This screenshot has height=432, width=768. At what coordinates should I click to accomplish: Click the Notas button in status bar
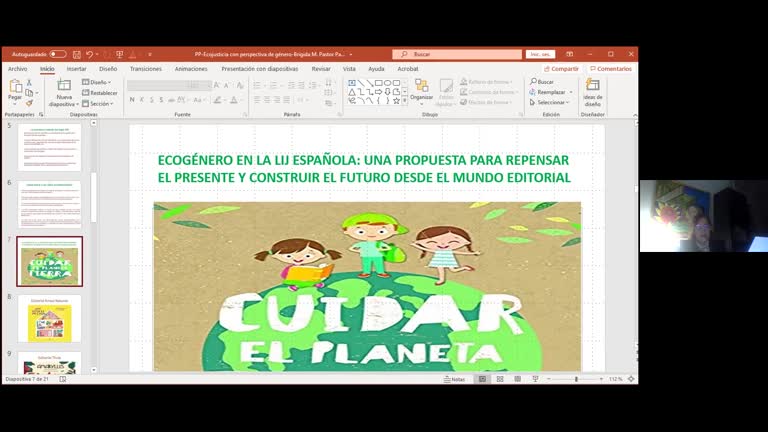(x=454, y=379)
